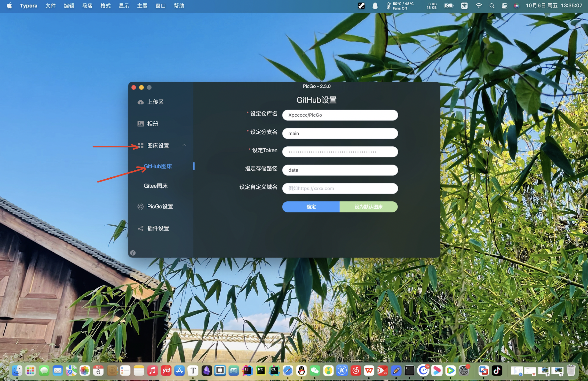The height and width of the screenshot is (381, 588).
Task: Click the upload area cloud icon
Action: [x=141, y=102]
